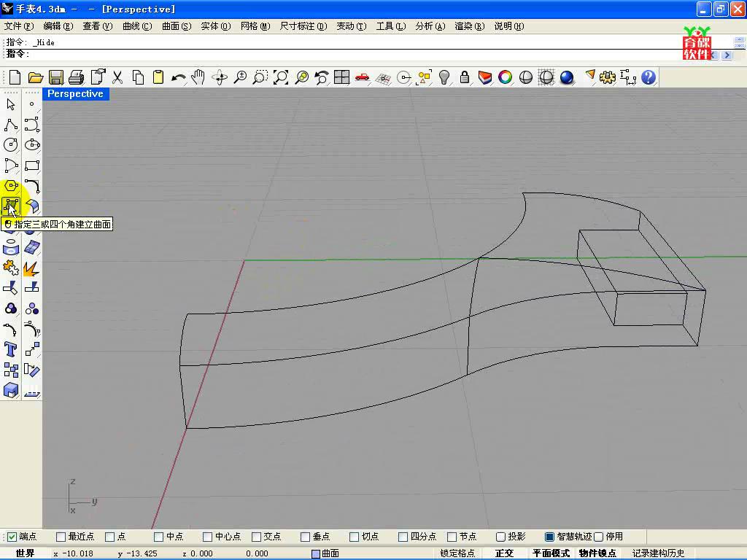Click the padlock lock objects icon
The height and width of the screenshot is (560, 747).
465,77
